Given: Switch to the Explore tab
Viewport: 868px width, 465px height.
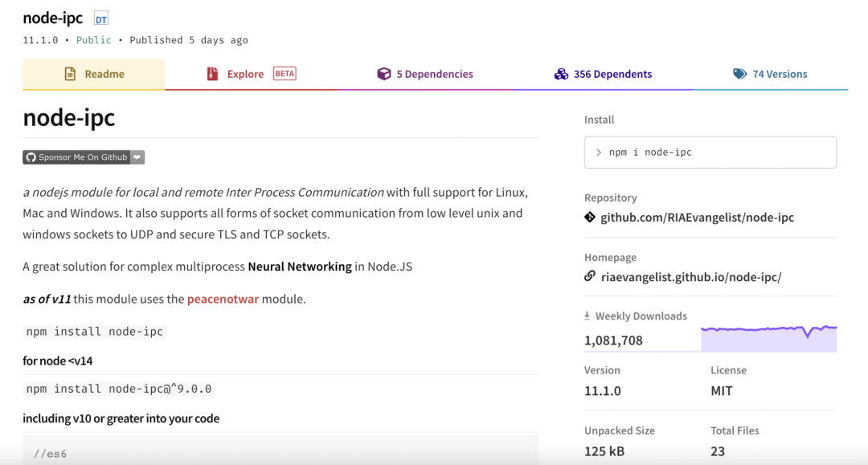Looking at the screenshot, I should point(246,73).
